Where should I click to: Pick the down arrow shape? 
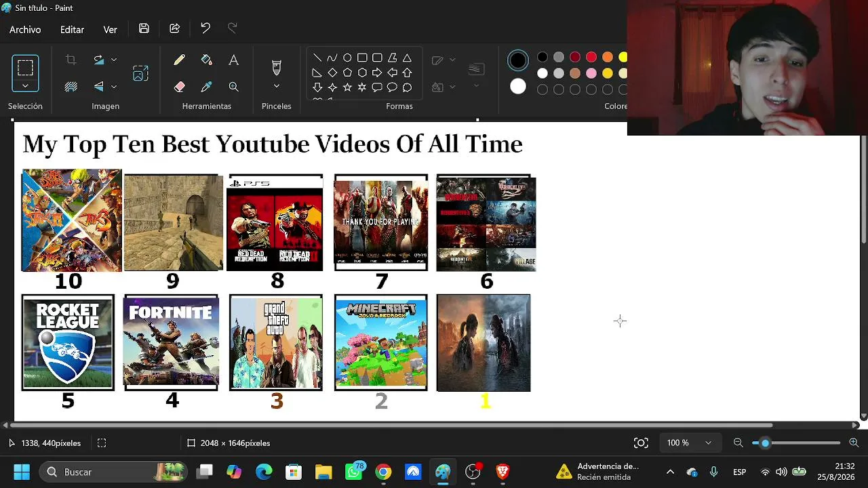317,87
